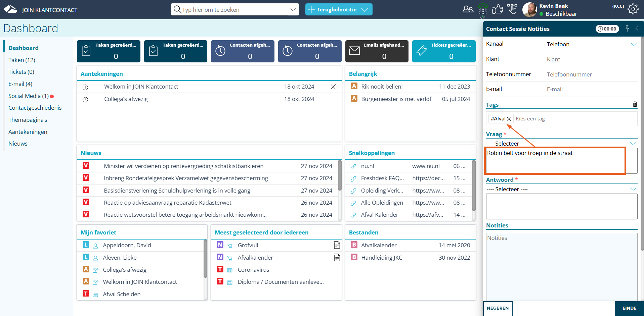
Task: Open Social Media (1)
Action: coord(29,96)
